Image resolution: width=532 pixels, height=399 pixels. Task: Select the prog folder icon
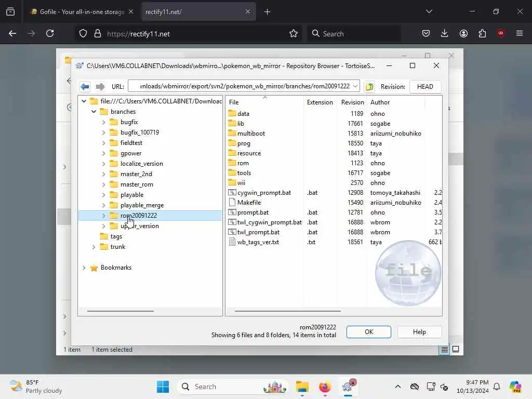232,143
